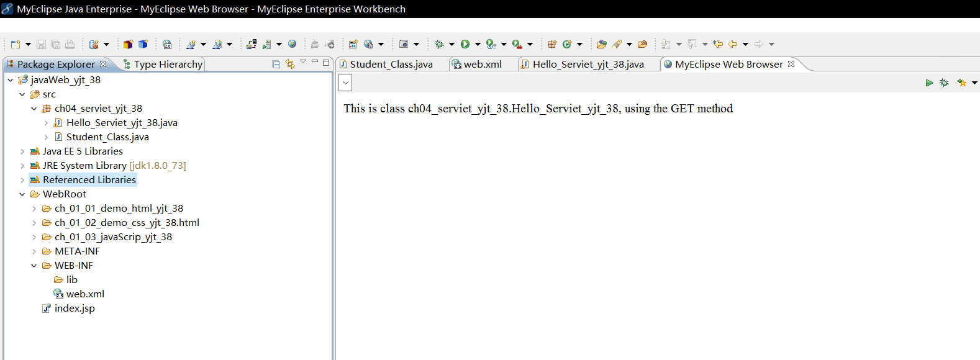
Task: Switch to the Package Explorer tab
Action: tap(56, 64)
